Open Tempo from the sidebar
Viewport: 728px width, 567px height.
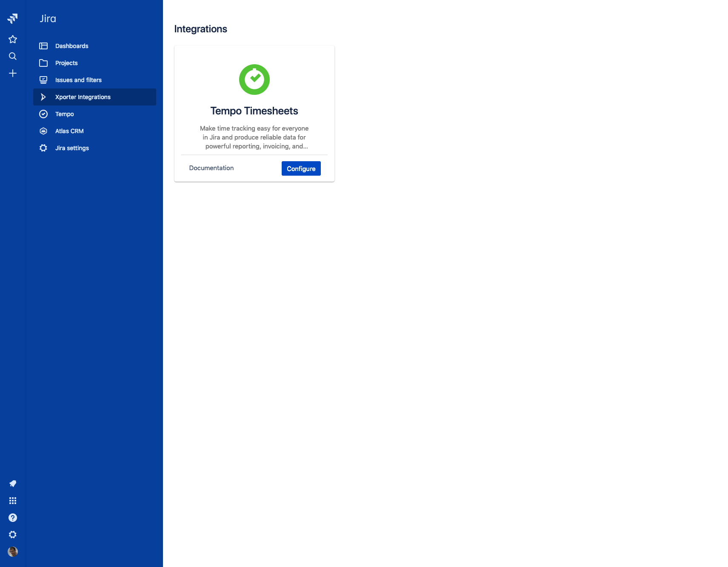pos(64,114)
